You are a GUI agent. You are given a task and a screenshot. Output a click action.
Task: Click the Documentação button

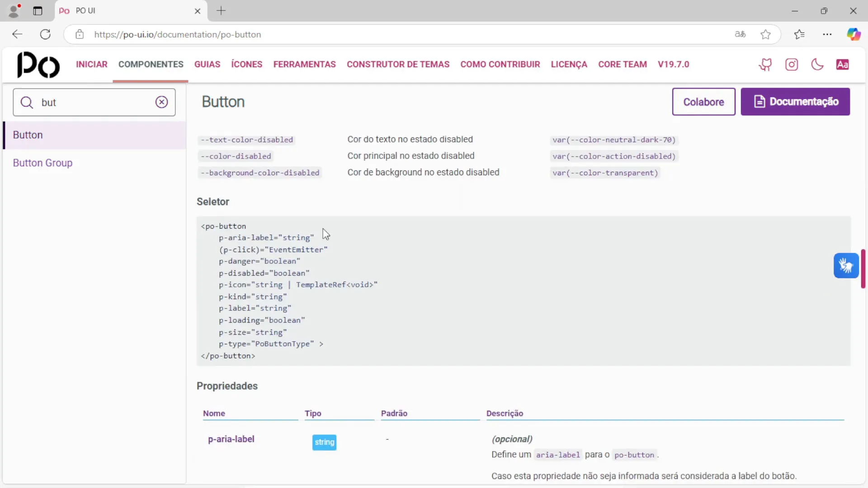(795, 102)
